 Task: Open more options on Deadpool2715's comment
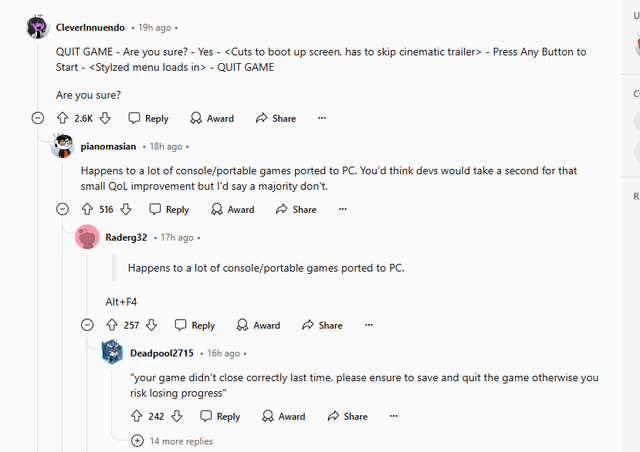coord(393,416)
